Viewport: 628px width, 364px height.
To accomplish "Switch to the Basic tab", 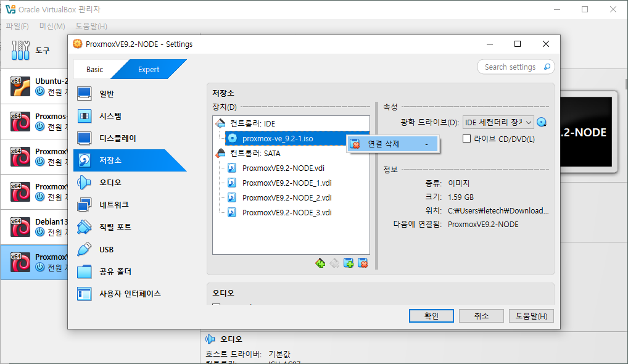I will coord(94,69).
